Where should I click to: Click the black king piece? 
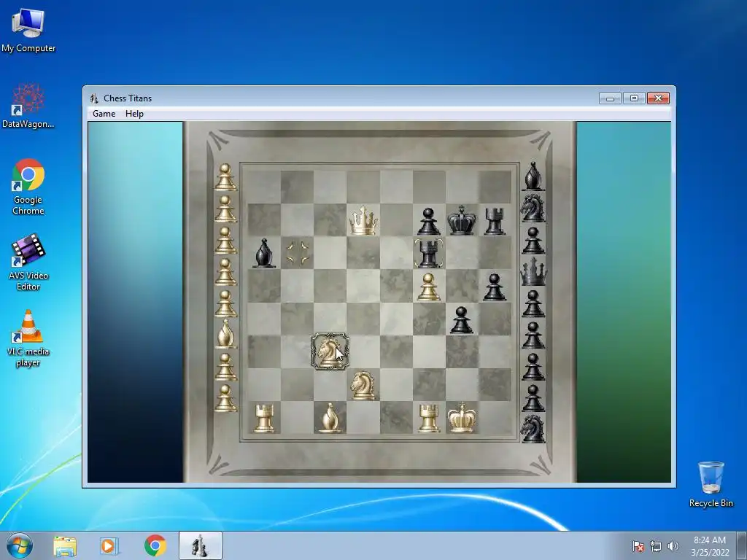pyautogui.click(x=461, y=220)
